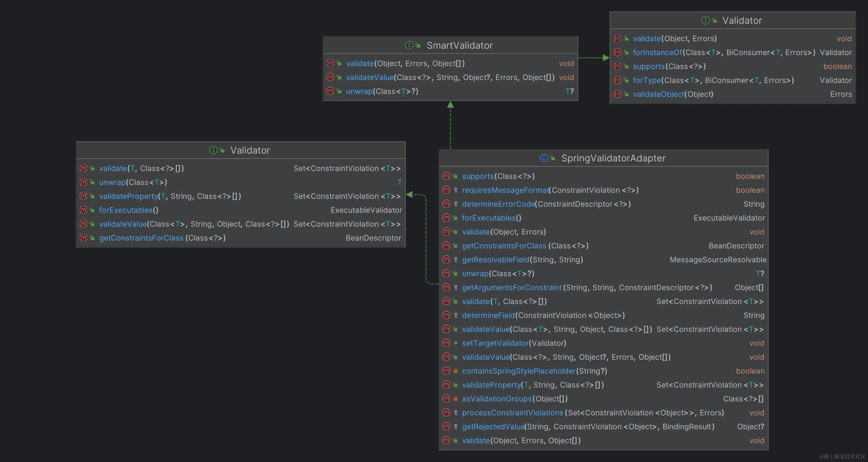Click the determineField method name
This screenshot has width=868, height=462.
pyautogui.click(x=488, y=316)
